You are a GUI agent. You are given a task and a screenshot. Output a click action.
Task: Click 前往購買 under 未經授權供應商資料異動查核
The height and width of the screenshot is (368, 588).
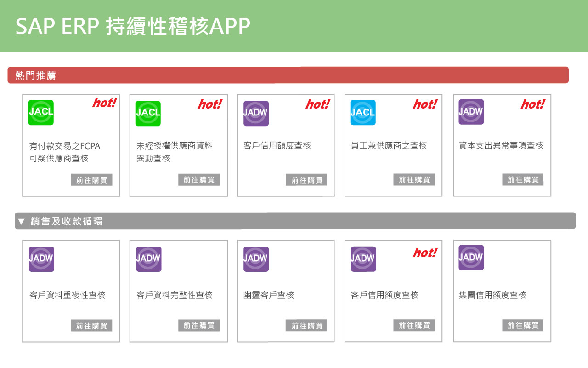tap(199, 180)
